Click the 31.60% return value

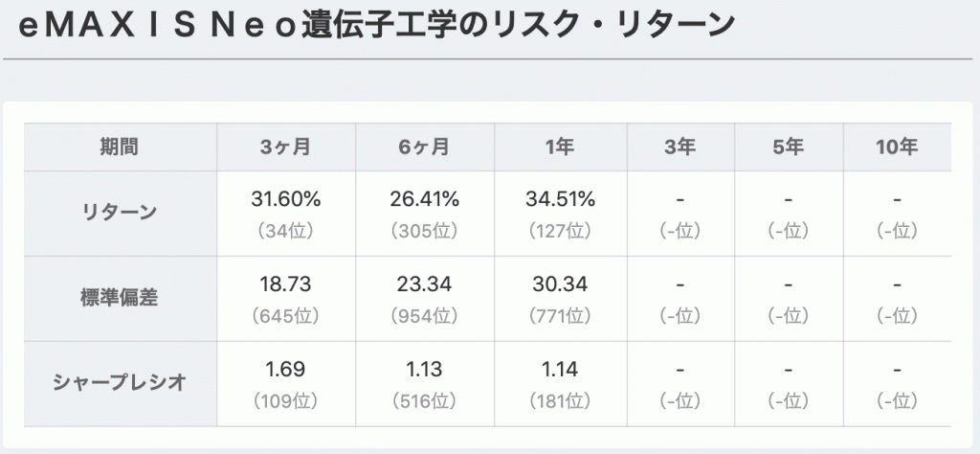[x=286, y=199]
